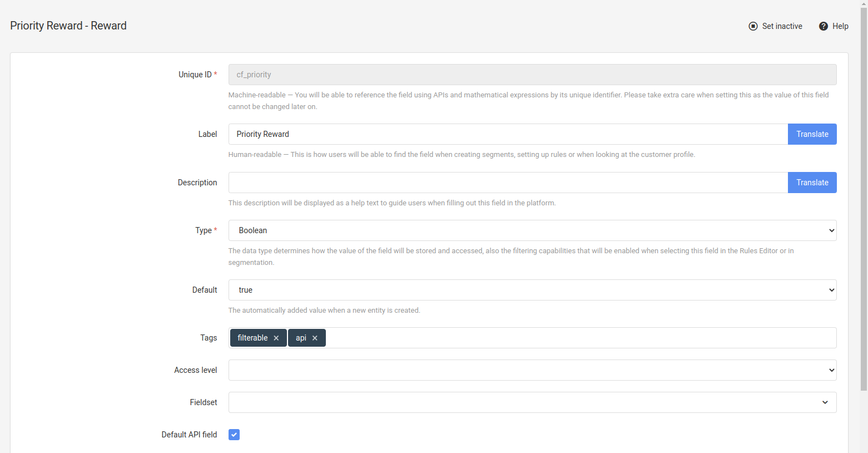Remove the filterable tag with its x
The height and width of the screenshot is (453, 868).
click(276, 338)
